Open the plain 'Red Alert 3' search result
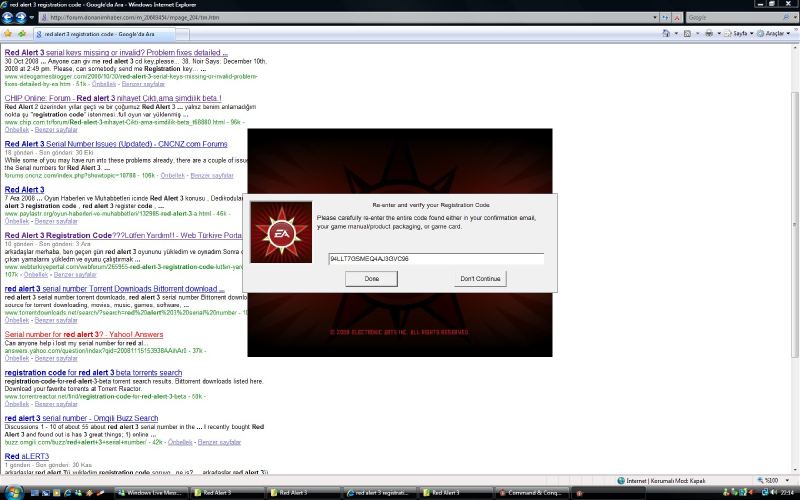This screenshot has width=800, height=500. pyautogui.click(x=24, y=190)
